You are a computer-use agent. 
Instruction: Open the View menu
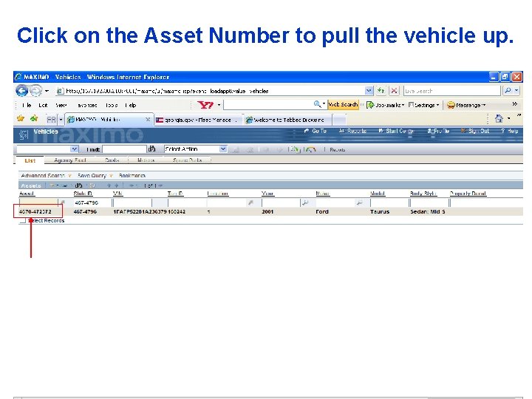pyautogui.click(x=61, y=105)
